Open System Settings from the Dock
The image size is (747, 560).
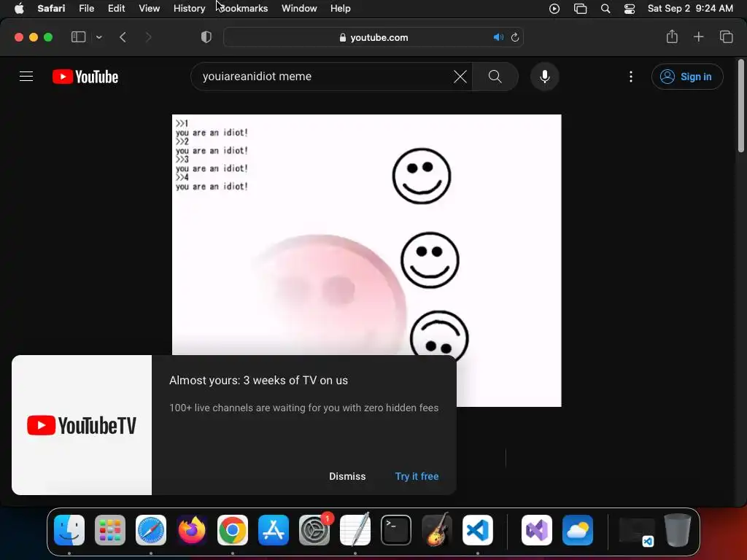(314, 530)
